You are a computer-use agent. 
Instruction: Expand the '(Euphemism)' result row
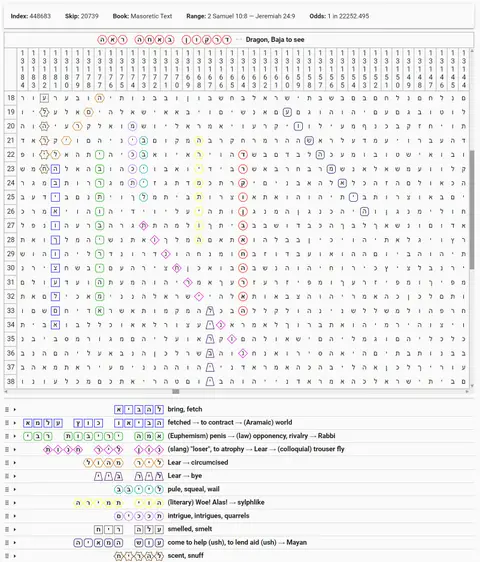(x=15, y=436)
